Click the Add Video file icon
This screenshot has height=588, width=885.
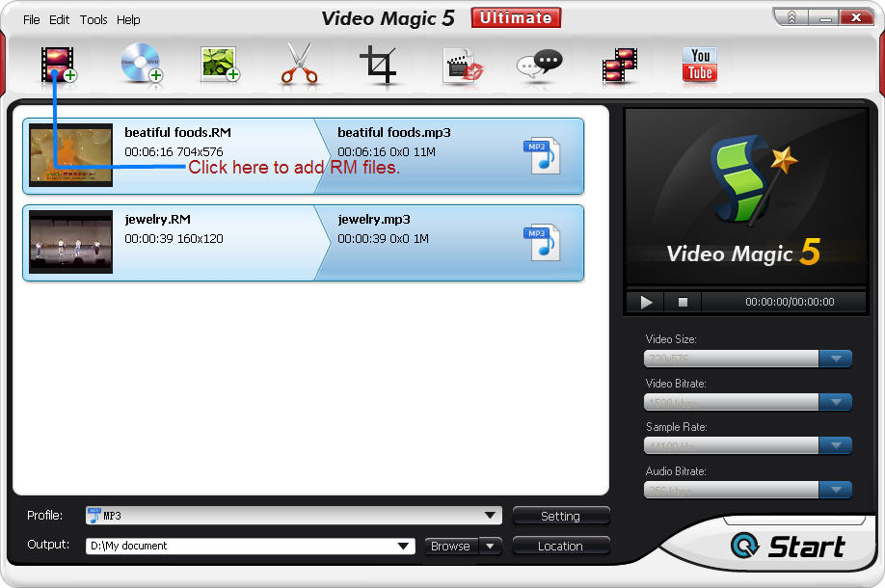58,65
